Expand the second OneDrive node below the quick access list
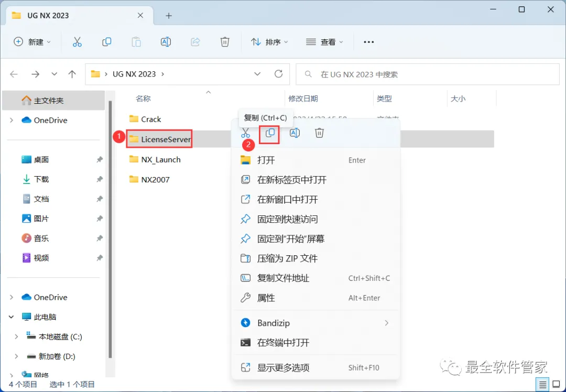This screenshot has height=392, width=566. click(11, 297)
